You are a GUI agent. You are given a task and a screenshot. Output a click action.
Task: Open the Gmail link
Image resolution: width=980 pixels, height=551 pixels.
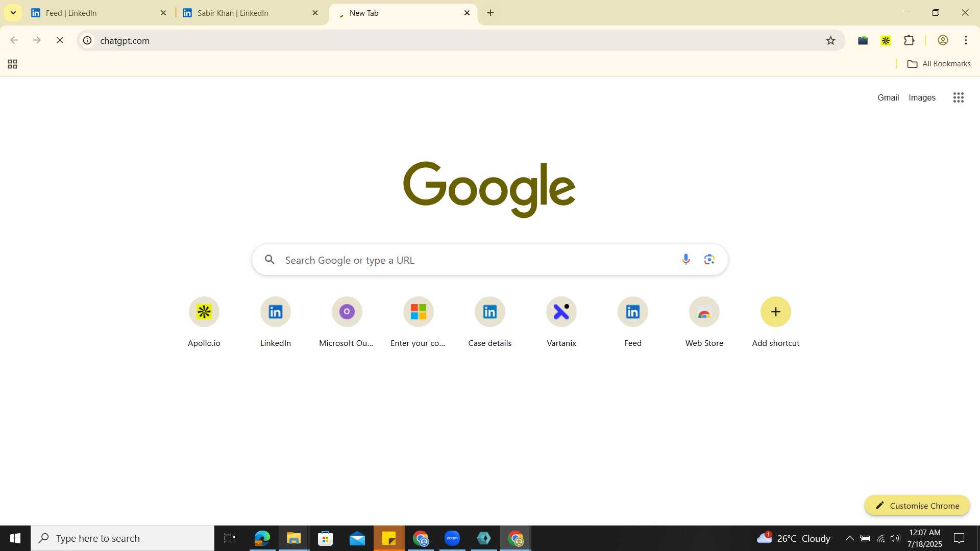tap(888, 97)
